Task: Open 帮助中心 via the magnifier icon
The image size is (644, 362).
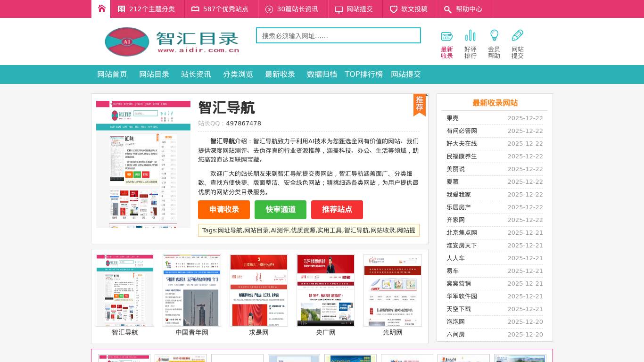Action: pyautogui.click(x=448, y=9)
